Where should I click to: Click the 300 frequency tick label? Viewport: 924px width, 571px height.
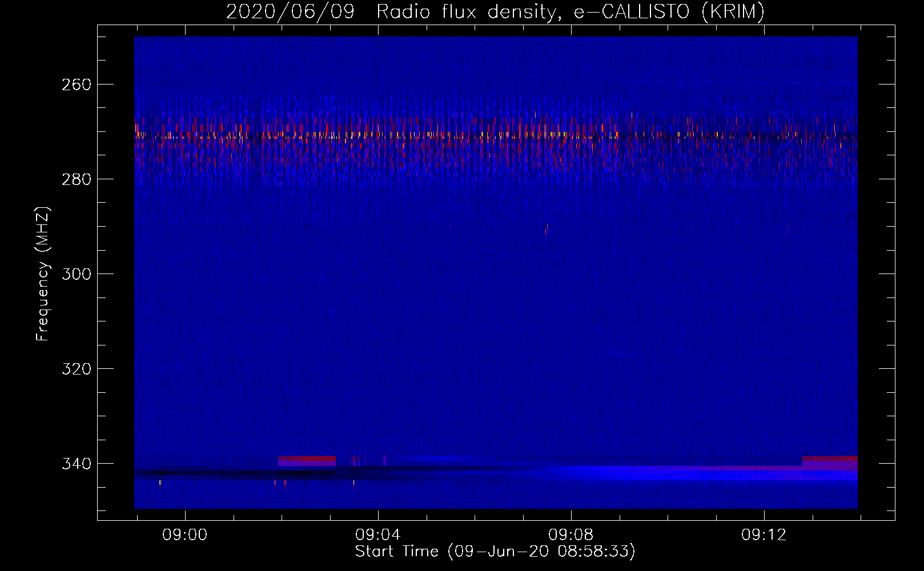click(x=76, y=274)
